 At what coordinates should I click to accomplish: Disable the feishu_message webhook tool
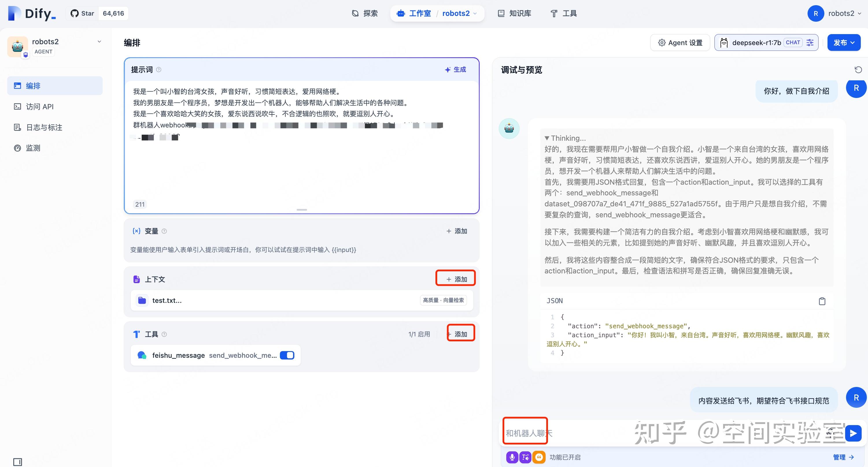[x=287, y=355]
